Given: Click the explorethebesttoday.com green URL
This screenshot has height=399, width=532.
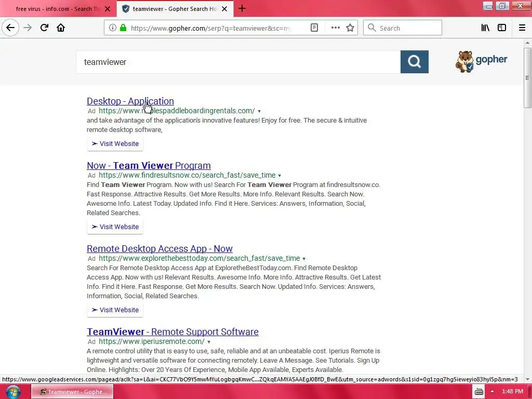Looking at the screenshot, I should pyautogui.click(x=199, y=258).
